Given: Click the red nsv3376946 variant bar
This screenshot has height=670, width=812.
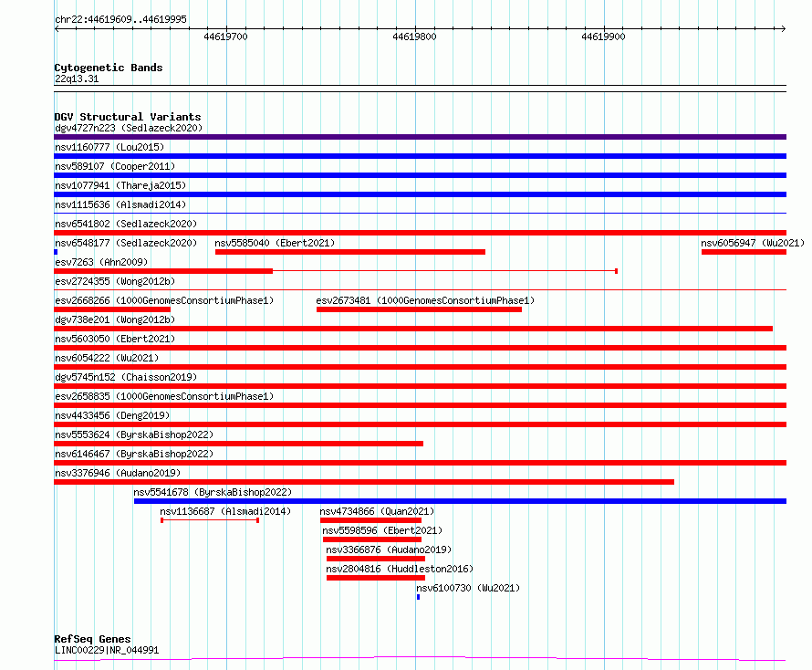Looking at the screenshot, I should point(364,482).
